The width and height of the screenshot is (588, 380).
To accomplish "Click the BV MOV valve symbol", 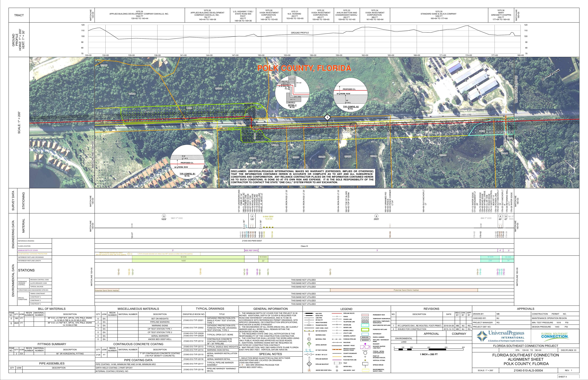I will (309, 354).
